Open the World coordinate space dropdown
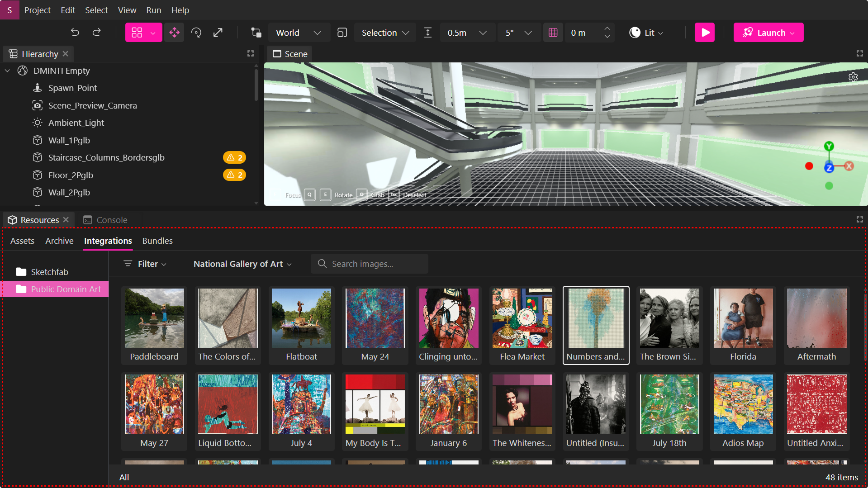 pyautogui.click(x=299, y=32)
